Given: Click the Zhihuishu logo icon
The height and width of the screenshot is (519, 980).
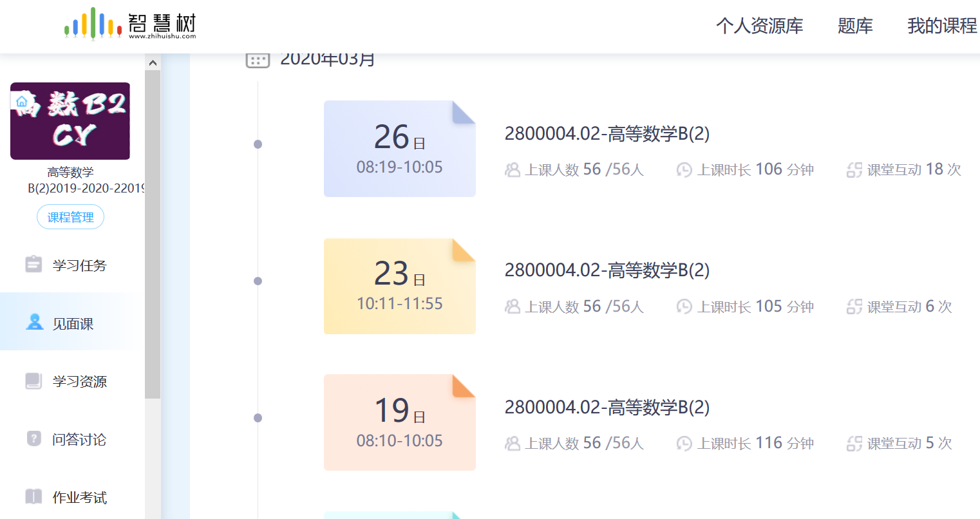Looking at the screenshot, I should [x=93, y=24].
